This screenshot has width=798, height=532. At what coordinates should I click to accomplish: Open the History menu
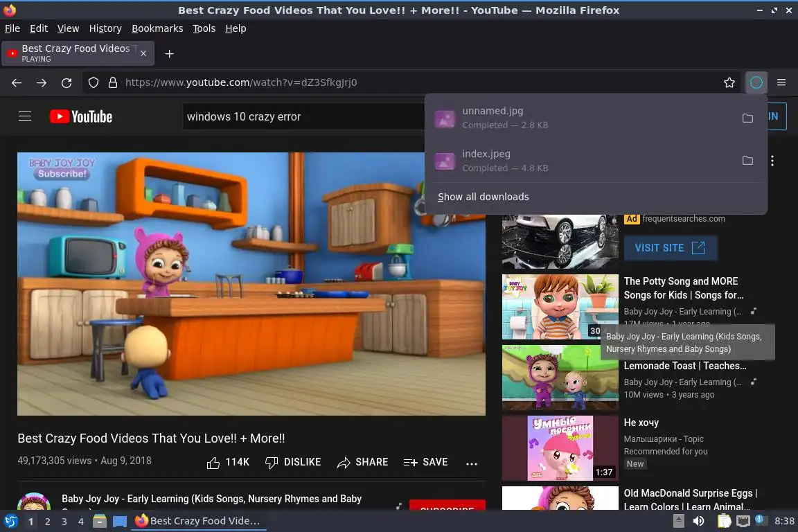[105, 28]
